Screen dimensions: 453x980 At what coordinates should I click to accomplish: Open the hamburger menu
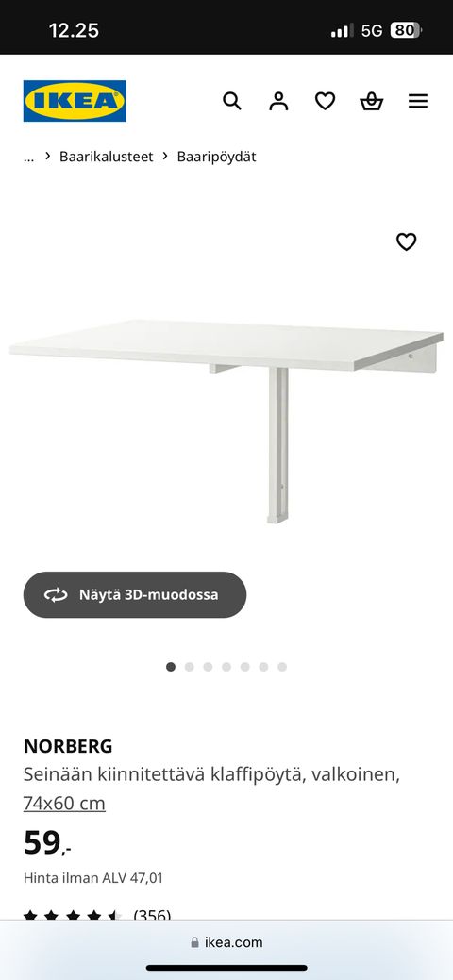418,101
